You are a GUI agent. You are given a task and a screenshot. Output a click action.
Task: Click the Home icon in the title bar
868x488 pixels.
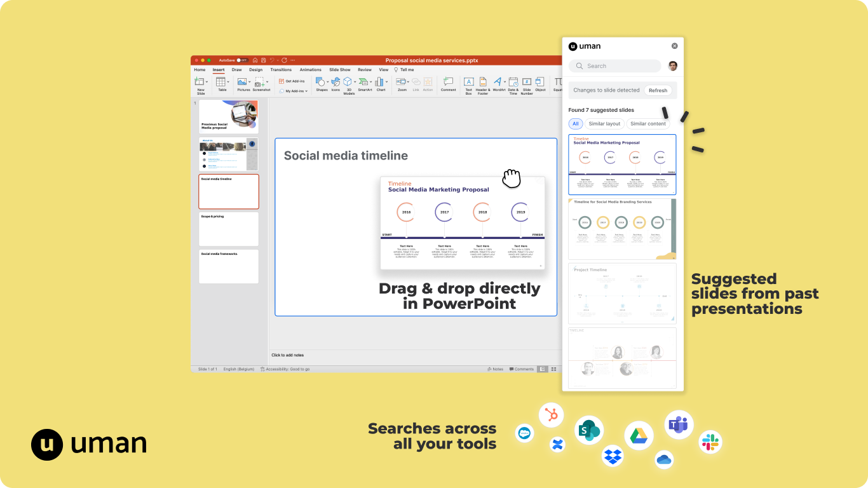tap(255, 60)
